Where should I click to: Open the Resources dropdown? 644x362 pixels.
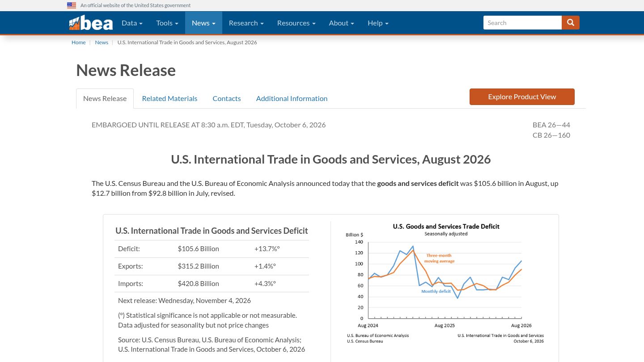pyautogui.click(x=296, y=23)
